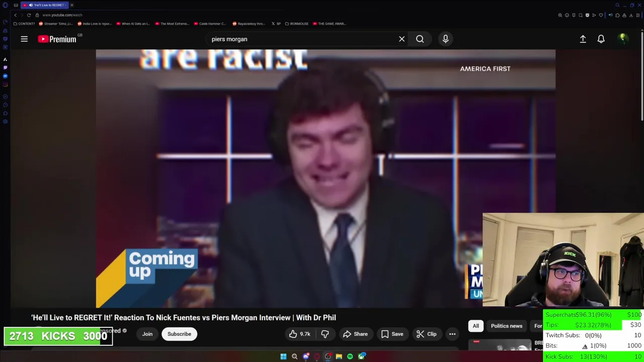Switch to 'He'll Live to REGRET' browser tab
Image resolution: width=644 pixels, height=362 pixels.
click(x=44, y=5)
